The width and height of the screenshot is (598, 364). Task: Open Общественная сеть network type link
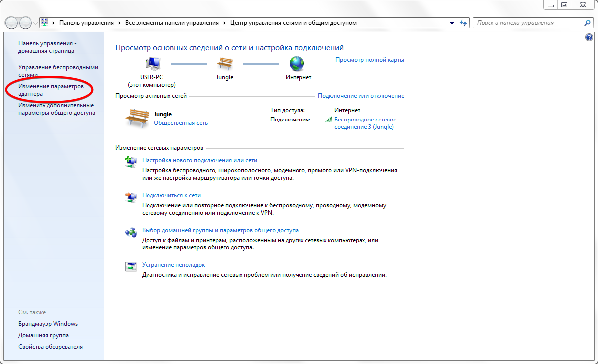pyautogui.click(x=181, y=123)
